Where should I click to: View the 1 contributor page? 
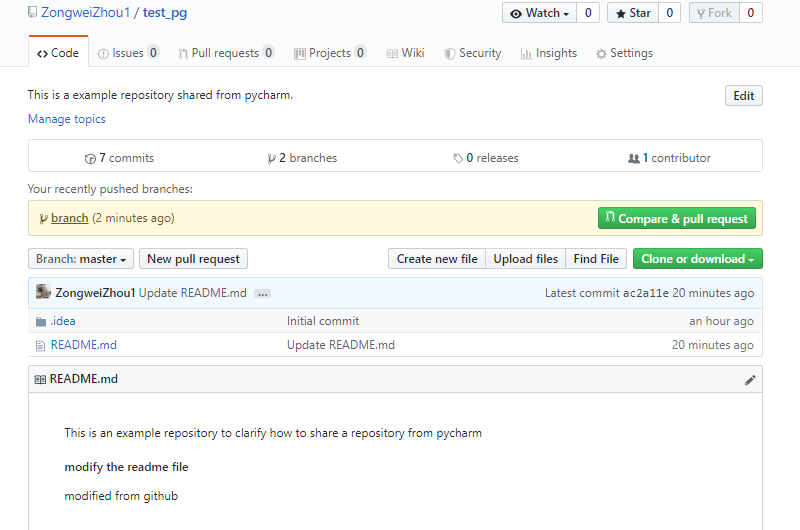tap(669, 158)
